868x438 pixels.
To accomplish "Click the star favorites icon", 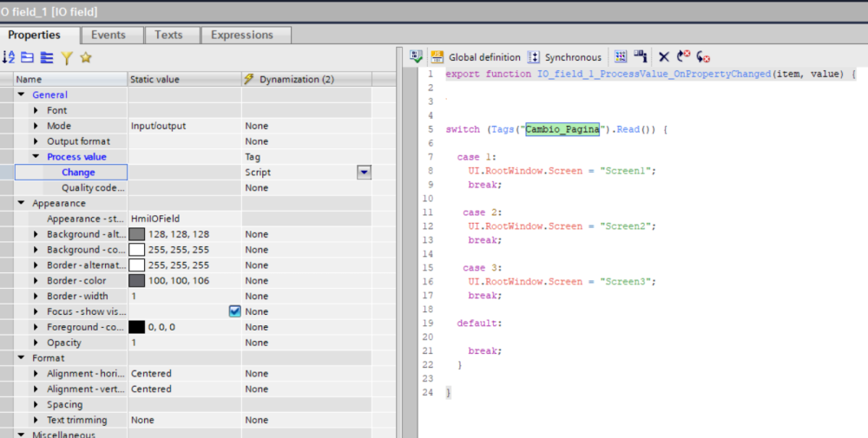I will pos(85,57).
